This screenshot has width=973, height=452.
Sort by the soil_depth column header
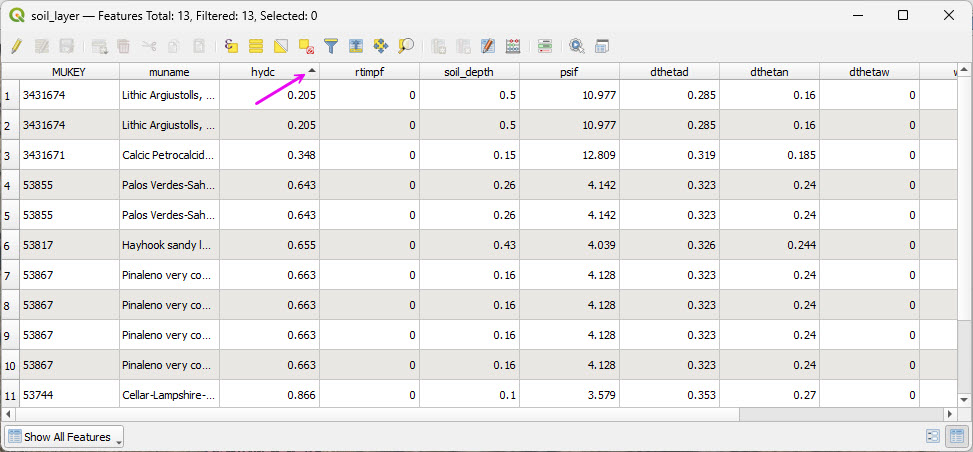tap(469, 72)
